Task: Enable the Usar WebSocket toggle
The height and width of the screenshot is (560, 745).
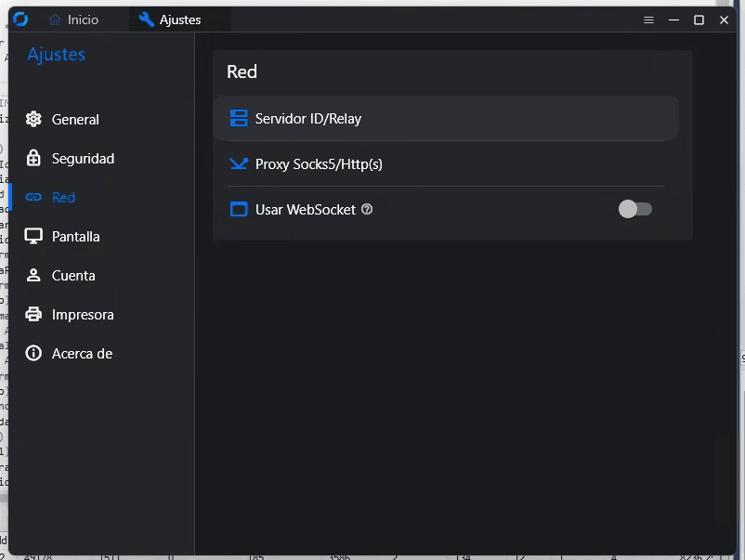Action: tap(635, 209)
